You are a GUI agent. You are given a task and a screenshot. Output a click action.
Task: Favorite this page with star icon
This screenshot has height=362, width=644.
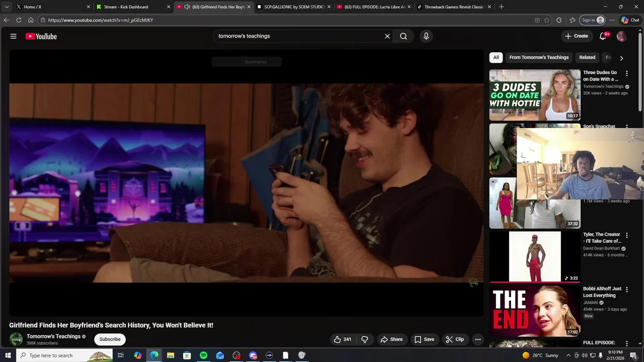click(547, 20)
